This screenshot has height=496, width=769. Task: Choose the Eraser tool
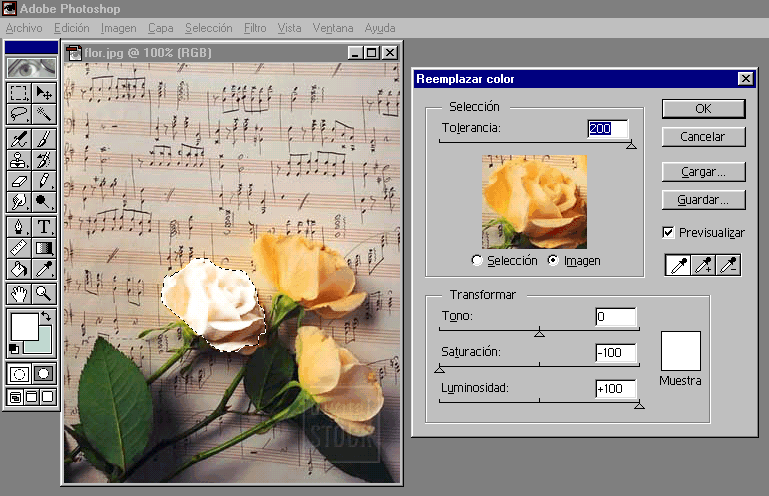point(19,181)
